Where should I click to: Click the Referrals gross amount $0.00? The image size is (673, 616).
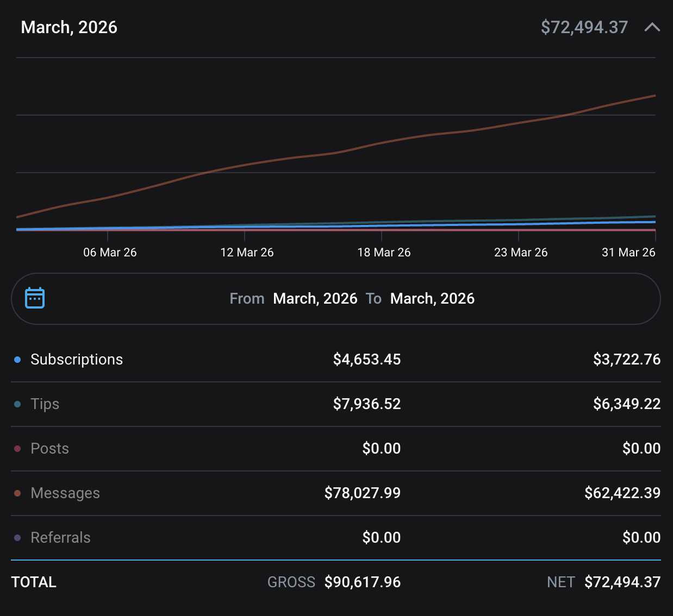click(x=382, y=538)
